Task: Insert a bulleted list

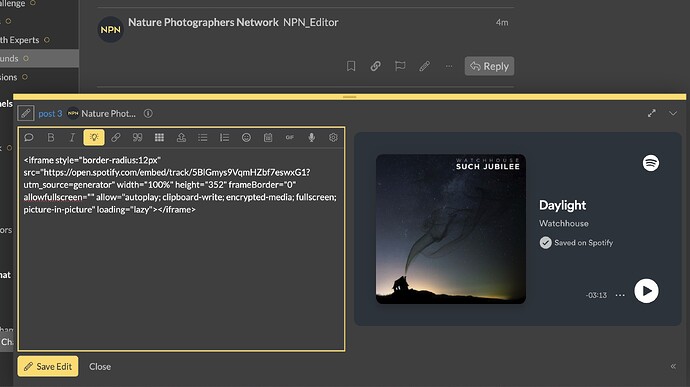Action: [x=202, y=137]
